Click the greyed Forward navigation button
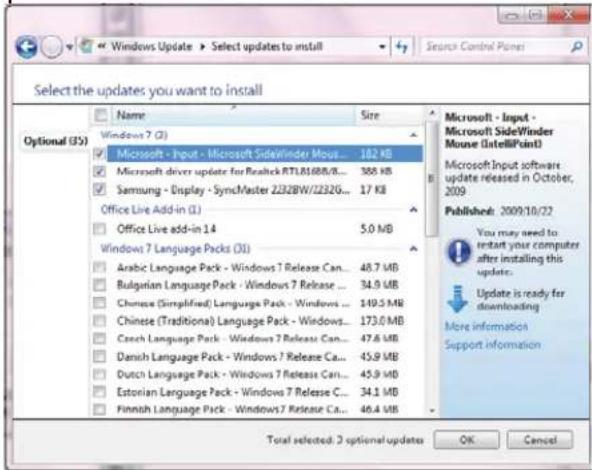 click(52, 47)
